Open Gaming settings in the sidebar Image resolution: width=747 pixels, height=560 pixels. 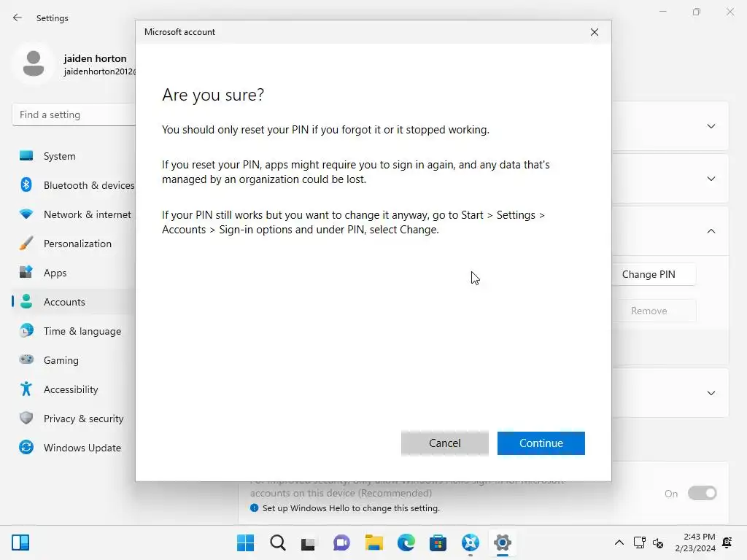pyautogui.click(x=74, y=360)
